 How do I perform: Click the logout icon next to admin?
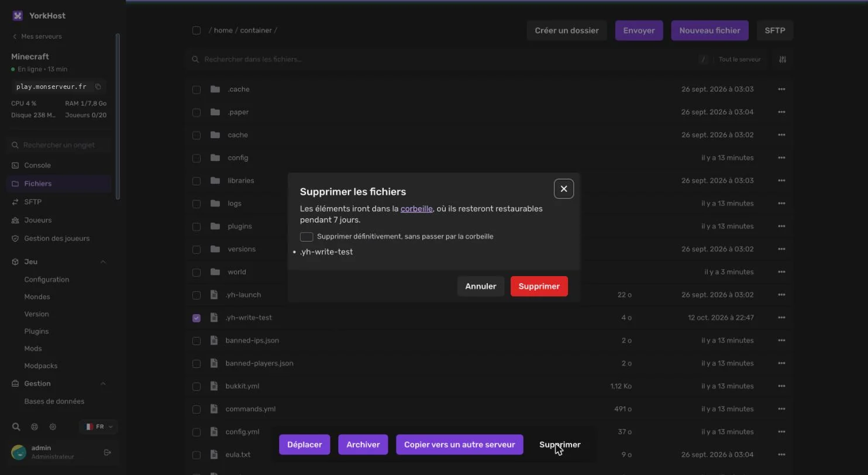point(107,452)
